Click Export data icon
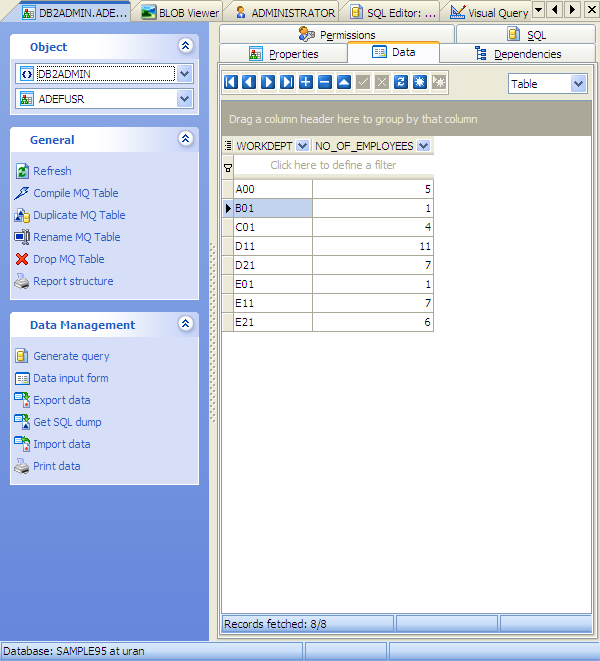 (22, 400)
